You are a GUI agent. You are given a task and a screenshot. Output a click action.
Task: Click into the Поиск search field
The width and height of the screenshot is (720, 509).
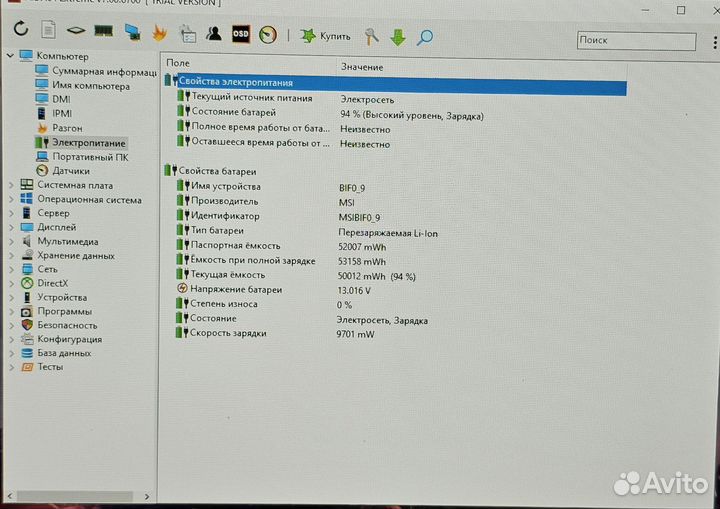[x=634, y=40]
